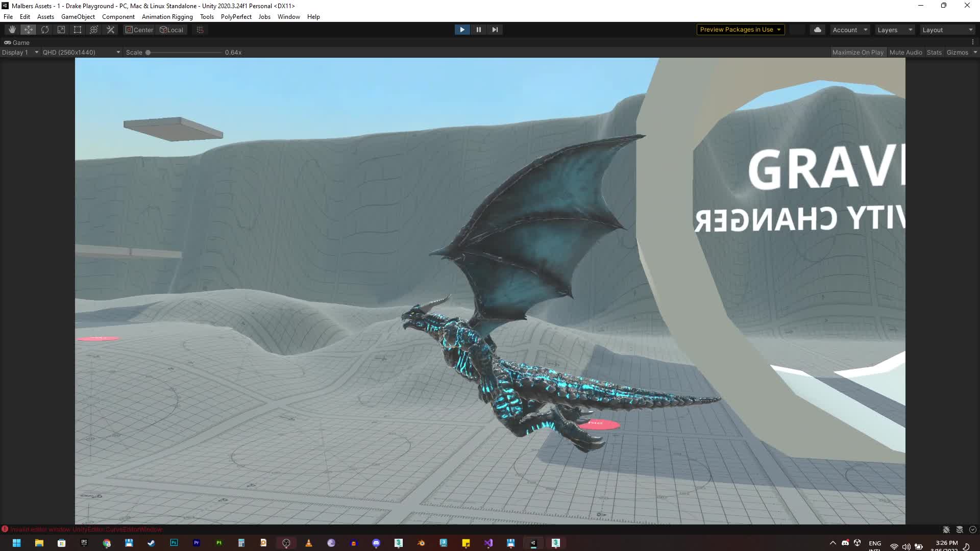Toggle grid snapping icon
Viewport: 980px width, 551px height.
(200, 30)
